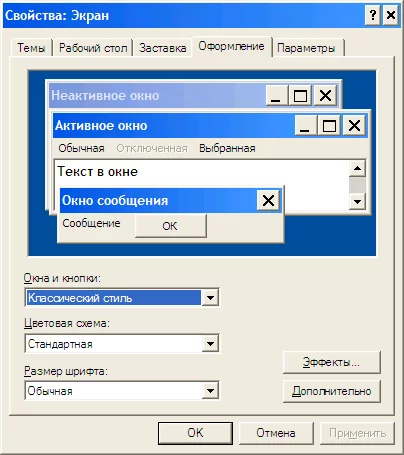Image resolution: width=404 pixels, height=455 pixels.
Task: Expand the Окна и кнопки dropdown
Action: coord(210,297)
